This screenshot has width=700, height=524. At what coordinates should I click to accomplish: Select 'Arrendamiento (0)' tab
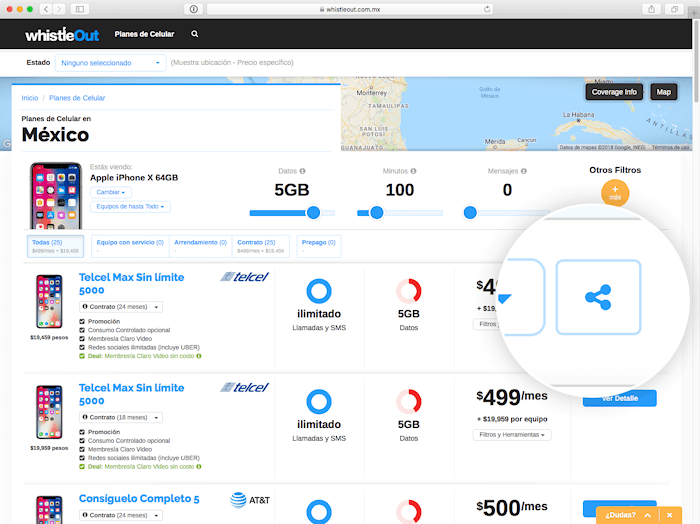[200, 246]
